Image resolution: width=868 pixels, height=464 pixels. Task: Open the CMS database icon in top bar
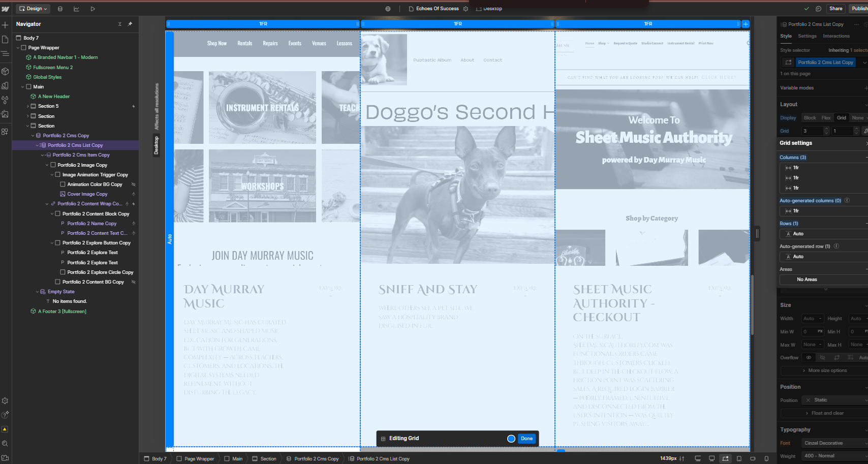click(60, 9)
